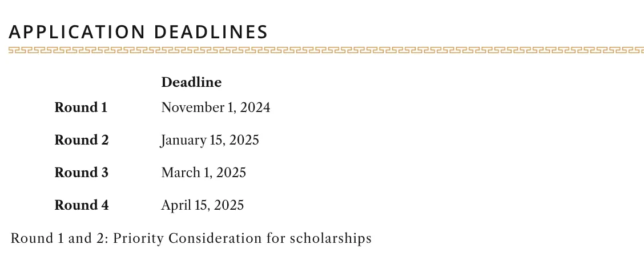This screenshot has width=644, height=264.
Task: Click the bold Round 1 row label
Action: pos(80,107)
